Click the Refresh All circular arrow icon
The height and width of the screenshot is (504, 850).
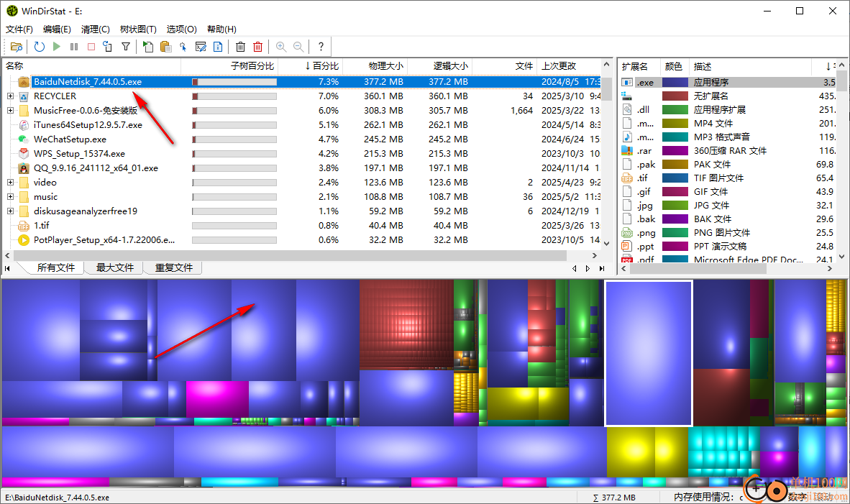point(39,47)
